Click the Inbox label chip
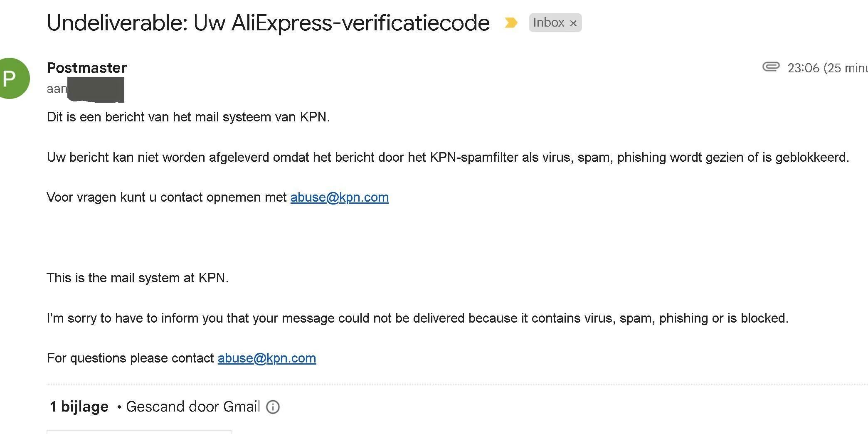The height and width of the screenshot is (434, 868). click(x=548, y=22)
